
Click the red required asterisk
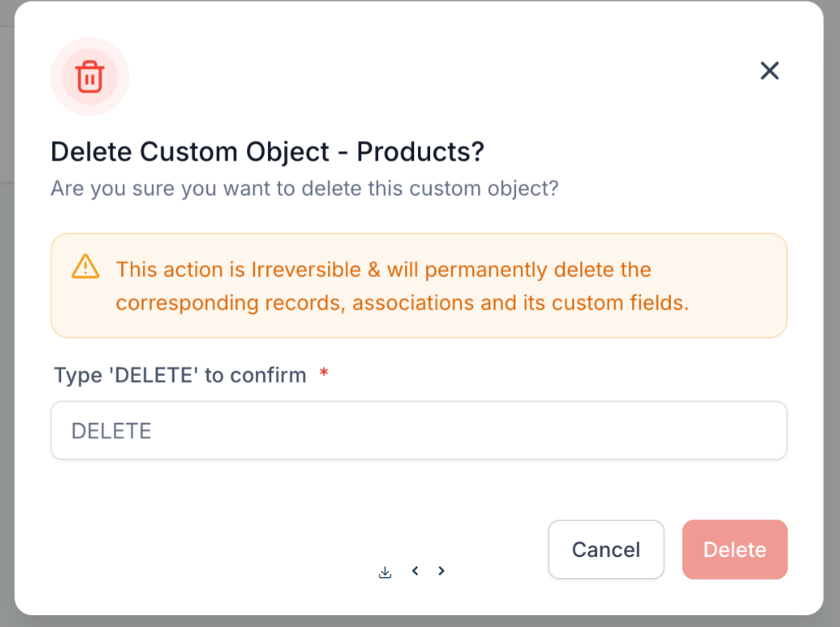[324, 375]
